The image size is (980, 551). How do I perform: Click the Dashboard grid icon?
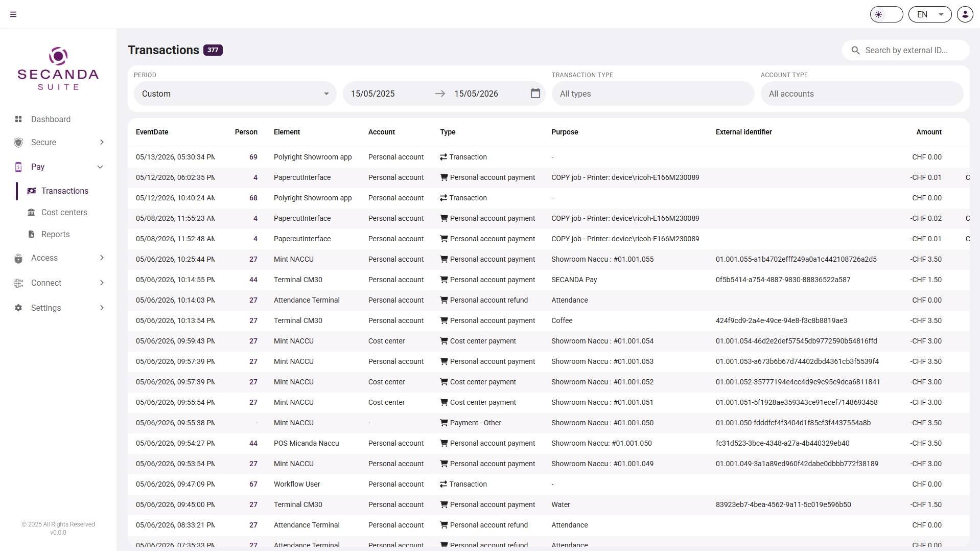[x=18, y=119]
